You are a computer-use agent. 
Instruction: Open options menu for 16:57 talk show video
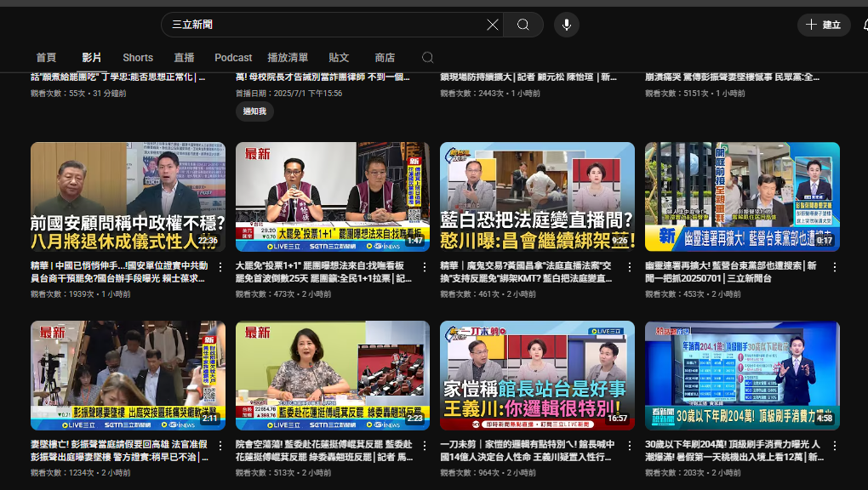[630, 446]
